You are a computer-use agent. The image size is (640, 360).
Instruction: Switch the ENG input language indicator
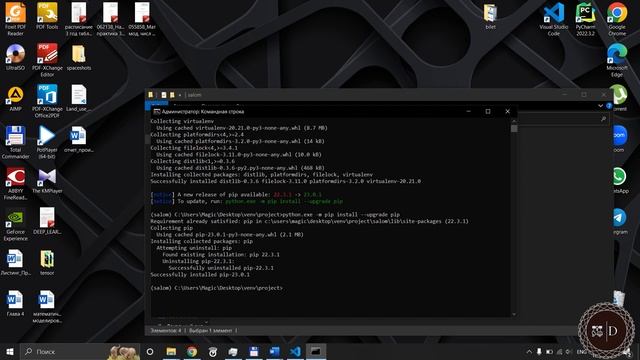582,351
